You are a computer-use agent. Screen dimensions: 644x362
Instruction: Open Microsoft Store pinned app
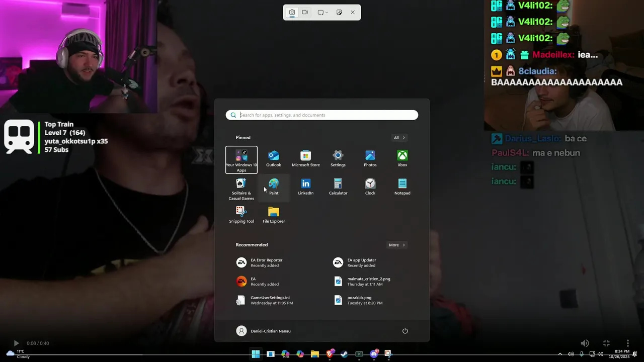point(306,159)
